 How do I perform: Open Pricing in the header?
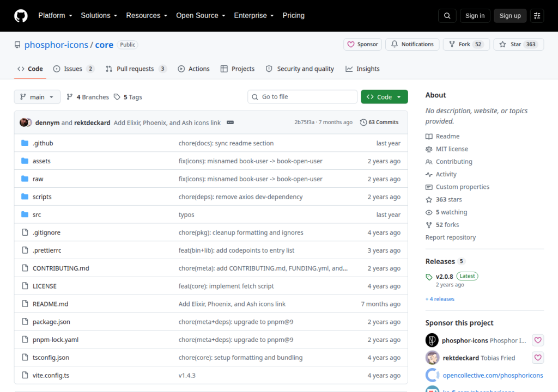294,16
